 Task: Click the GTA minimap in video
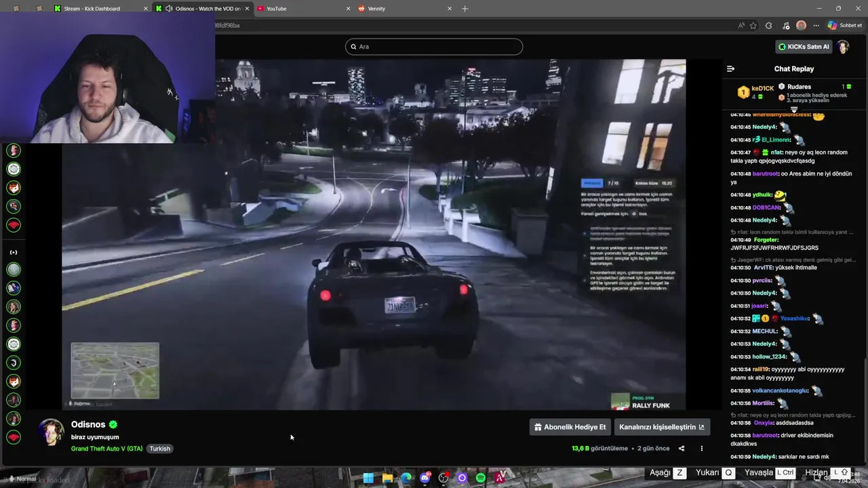point(115,371)
